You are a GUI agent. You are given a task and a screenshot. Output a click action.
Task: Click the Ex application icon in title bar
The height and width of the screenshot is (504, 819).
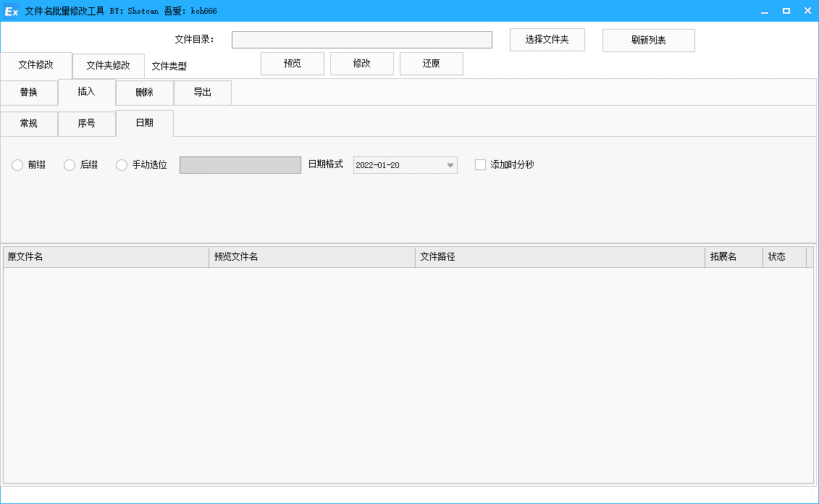coord(12,11)
